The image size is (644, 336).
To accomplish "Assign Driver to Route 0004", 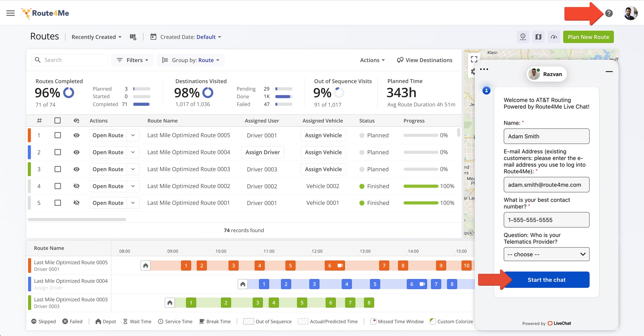I will point(263,152).
